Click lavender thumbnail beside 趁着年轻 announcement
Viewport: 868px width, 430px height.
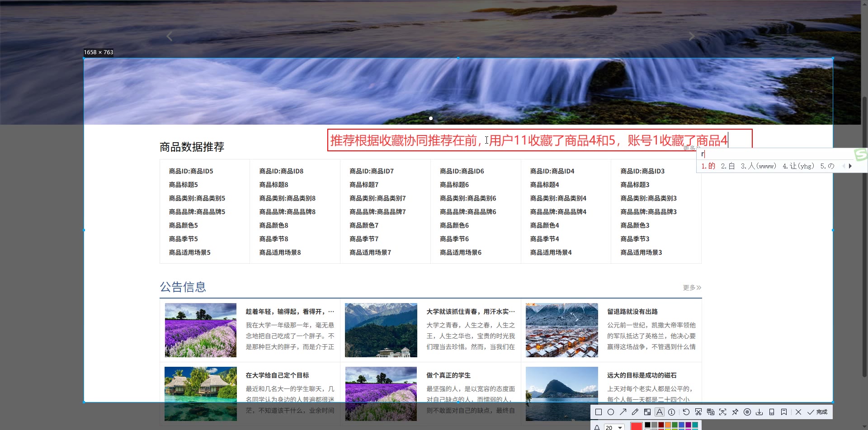201,330
